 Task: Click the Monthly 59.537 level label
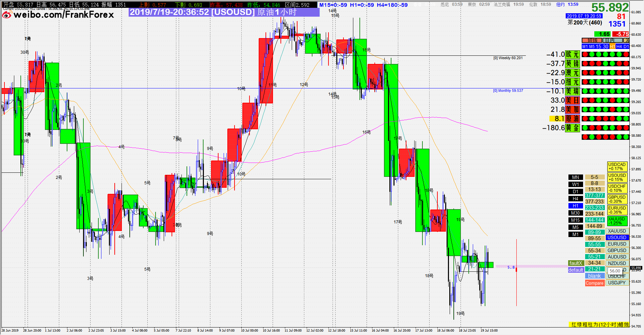pos(508,91)
